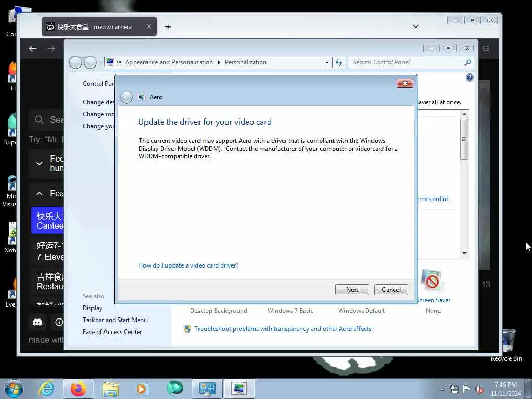This screenshot has height=399, width=532.
Task: Click the Control Panel help question-mark icon
Action: coord(469,78)
